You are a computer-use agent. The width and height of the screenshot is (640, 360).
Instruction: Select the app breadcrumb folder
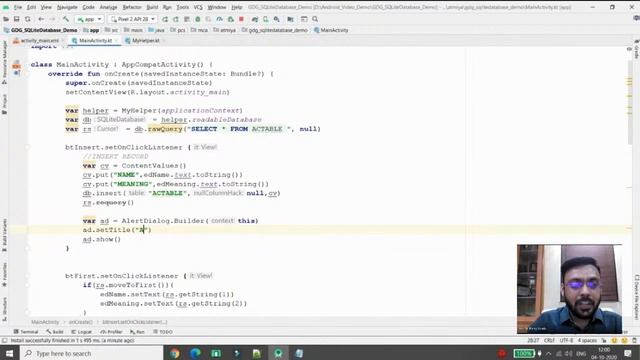point(91,30)
